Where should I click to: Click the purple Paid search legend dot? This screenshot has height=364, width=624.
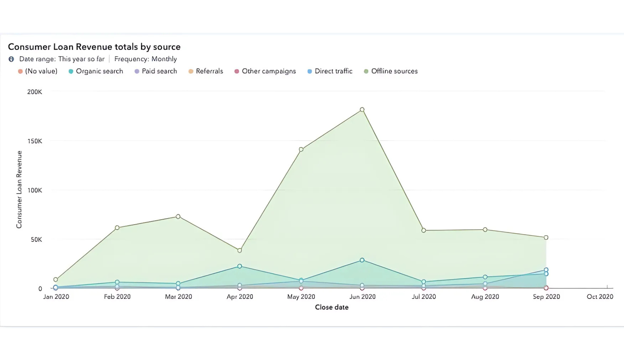[x=137, y=72]
